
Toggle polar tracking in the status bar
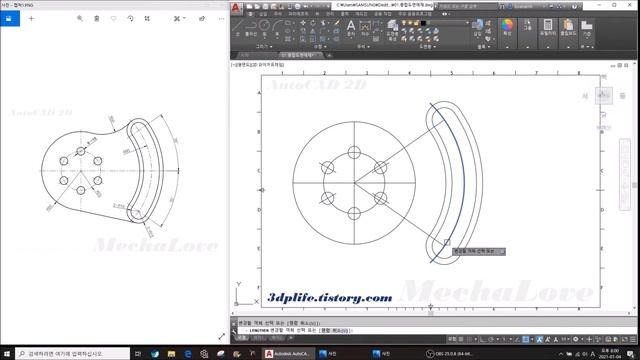coord(491,339)
